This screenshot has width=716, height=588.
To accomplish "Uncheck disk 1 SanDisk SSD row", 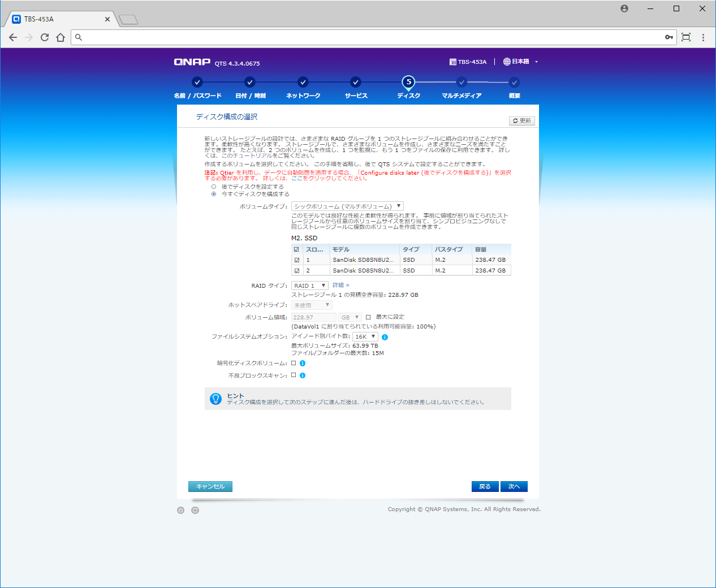I will coord(297,260).
